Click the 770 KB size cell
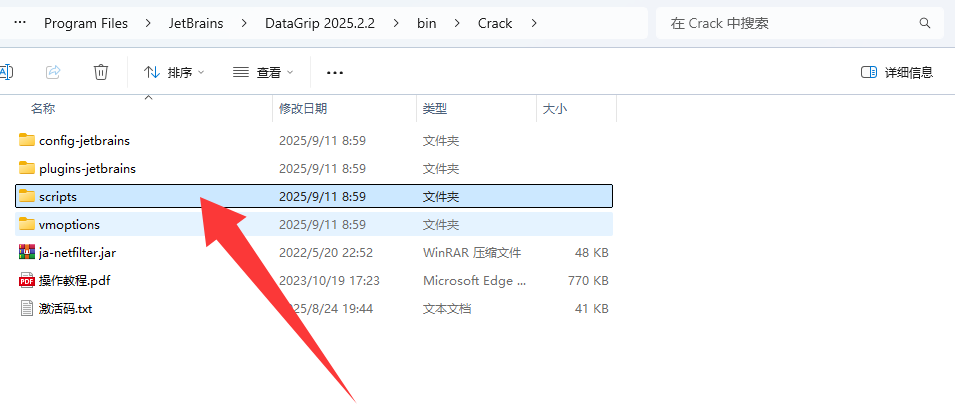This screenshot has width=955, height=419. 588,280
